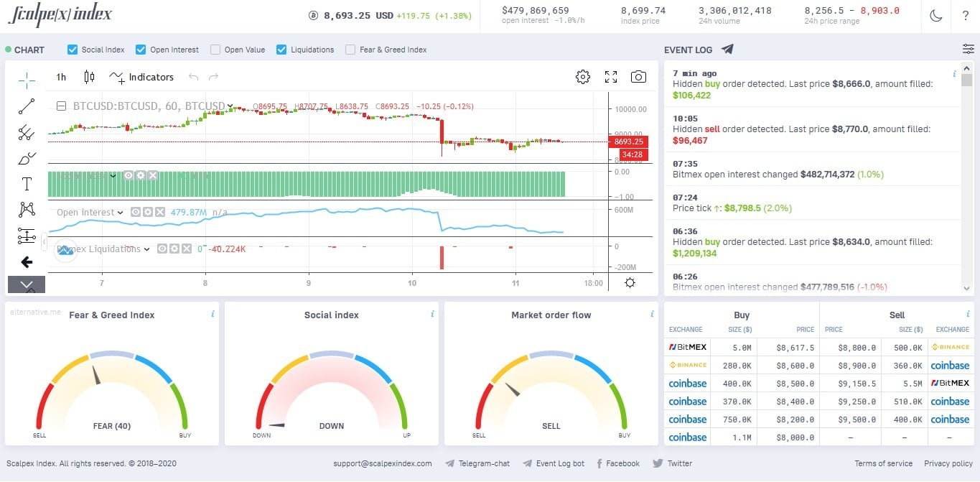The height and width of the screenshot is (482, 980).
Task: Show Market order flow info icon
Action: [x=652, y=314]
